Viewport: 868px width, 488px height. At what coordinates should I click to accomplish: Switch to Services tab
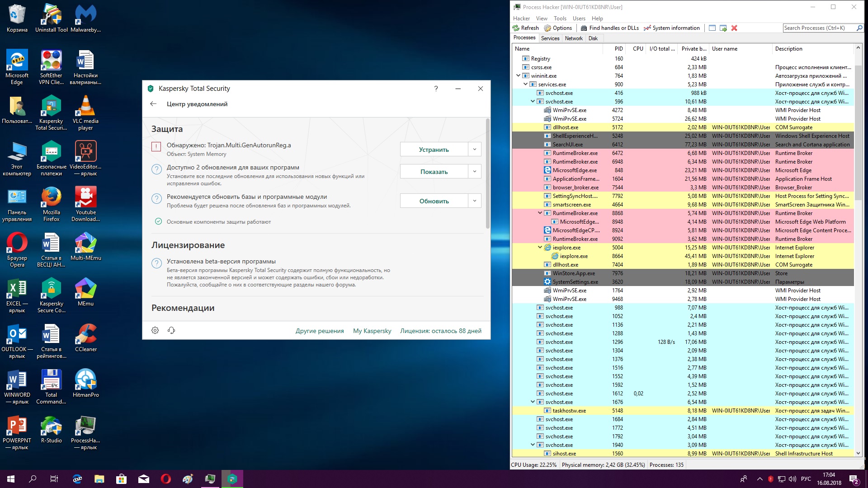tap(550, 38)
